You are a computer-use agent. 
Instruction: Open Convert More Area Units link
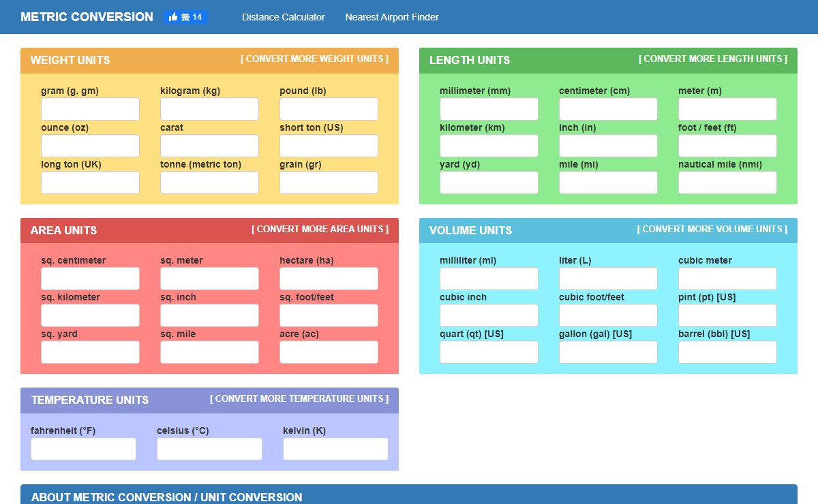click(320, 230)
